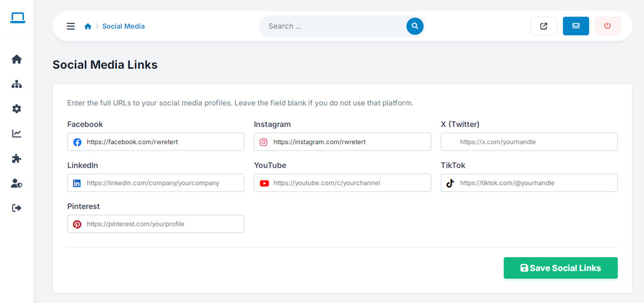The image size is (644, 303).
Task: Open the puzzle piece plugins icon
Action: 17,158
